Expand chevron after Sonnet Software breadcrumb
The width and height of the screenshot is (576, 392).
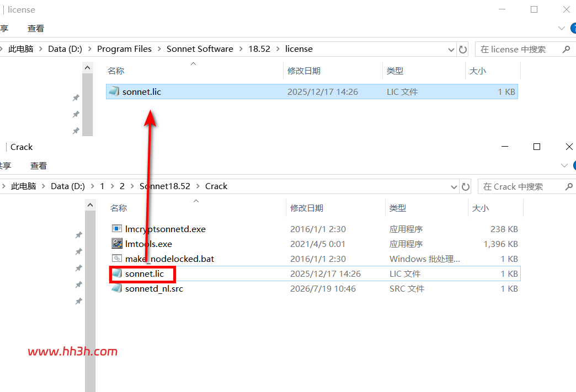[x=241, y=49]
